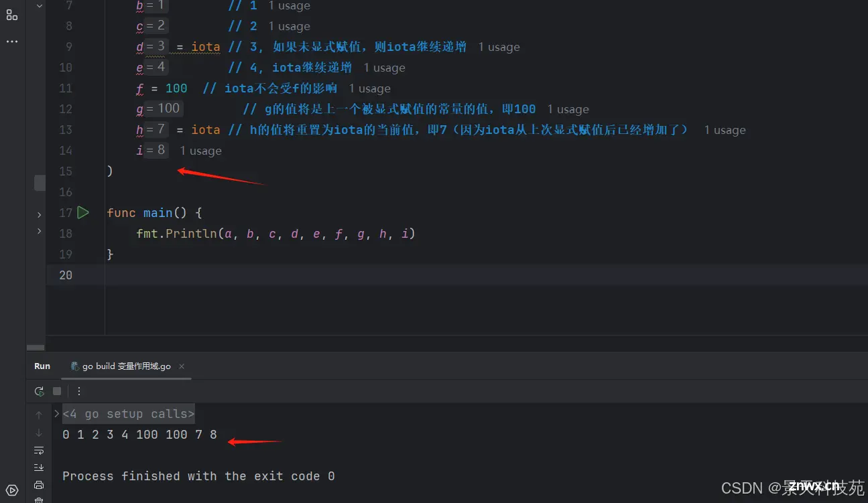This screenshot has width=868, height=503.
Task: Click the comment 'iota不会受f的影响' on line 11
Action: (x=270, y=88)
